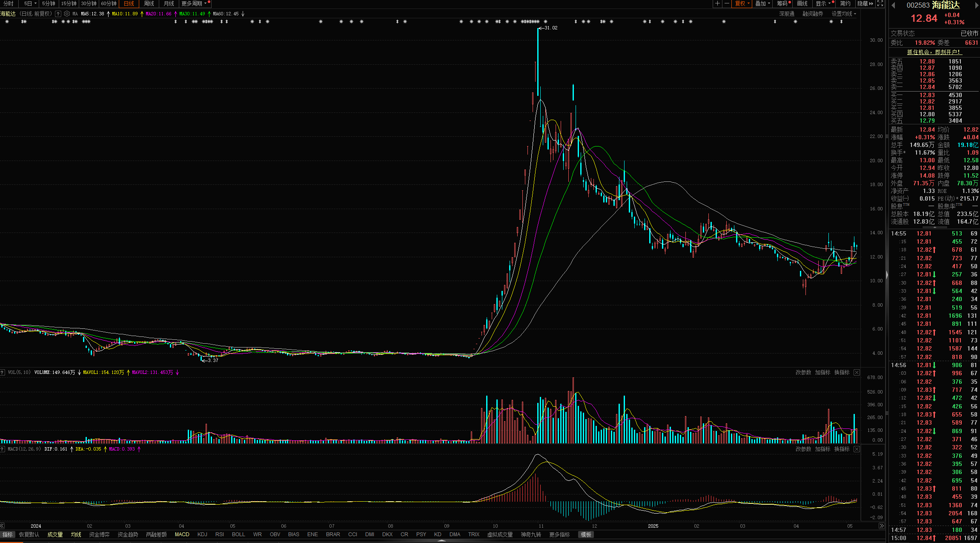Screen dimensions: 980x543
Task: Switch to 5分钟 chart tab
Action: pos(49,3)
